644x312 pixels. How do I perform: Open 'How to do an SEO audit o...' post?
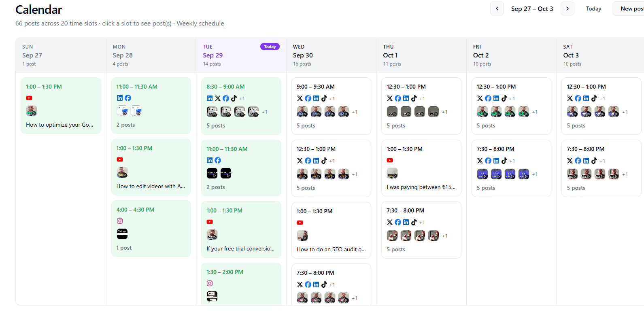pyautogui.click(x=331, y=249)
